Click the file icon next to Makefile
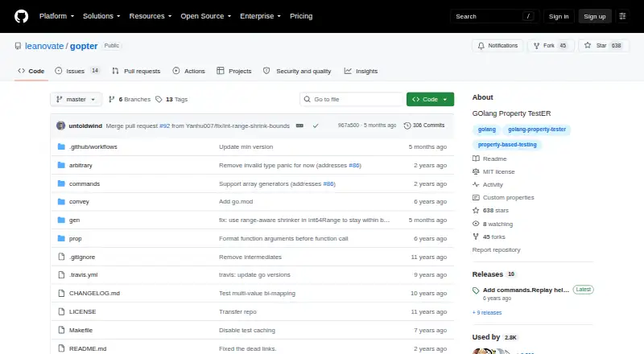This screenshot has width=644, height=354. [61, 330]
